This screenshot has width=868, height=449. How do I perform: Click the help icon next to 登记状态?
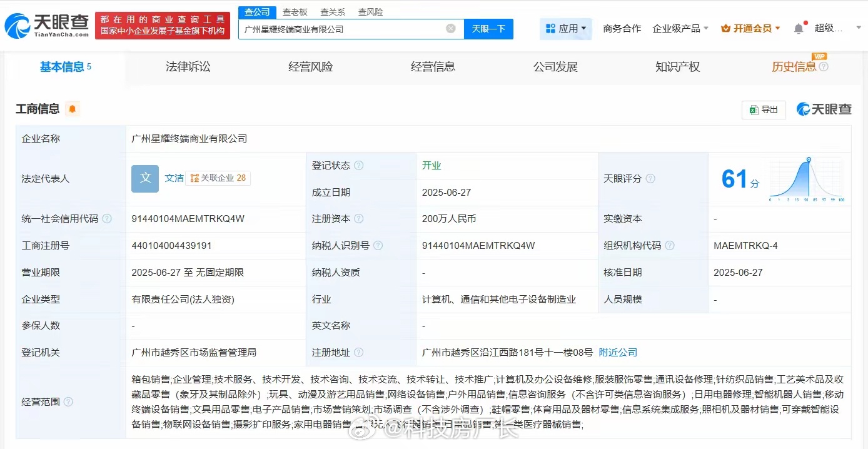click(358, 166)
